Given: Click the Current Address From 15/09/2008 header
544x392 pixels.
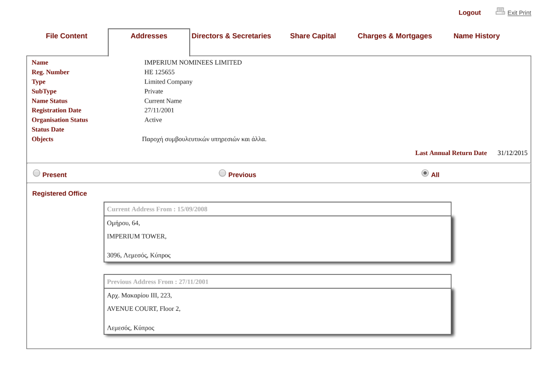Looking at the screenshot, I should [x=157, y=209].
